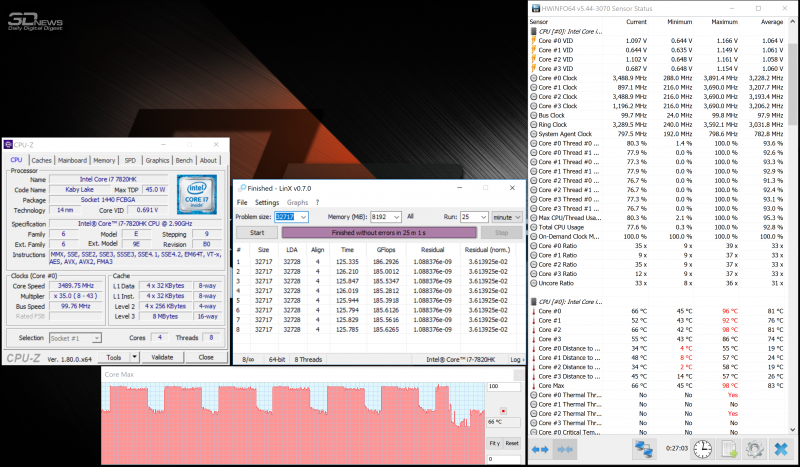The image size is (800, 467).
Task: Click the first CPU [#0] chip icon in the sensor list
Action: click(534, 31)
